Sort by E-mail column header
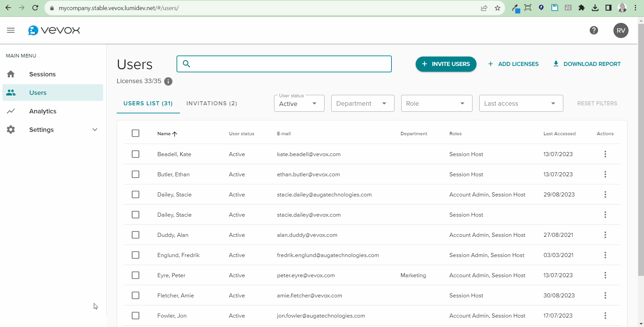The image size is (644, 327). [284, 134]
